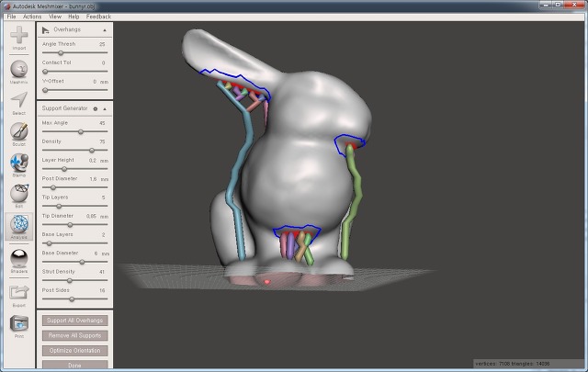Click the Base Layers slider handle
This screenshot has height=372, width=588.
coord(49,243)
